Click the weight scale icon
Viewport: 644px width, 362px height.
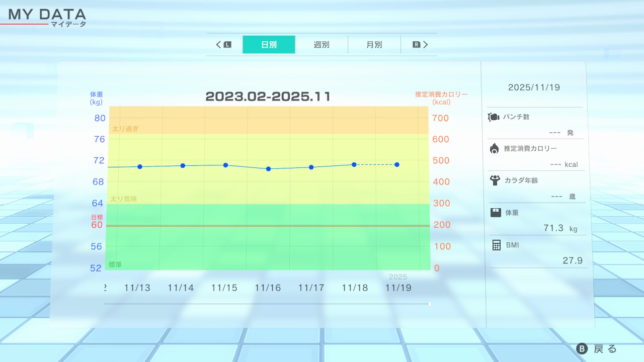pos(496,213)
